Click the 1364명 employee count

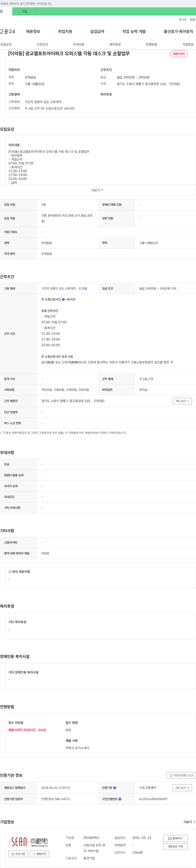pos(137,852)
